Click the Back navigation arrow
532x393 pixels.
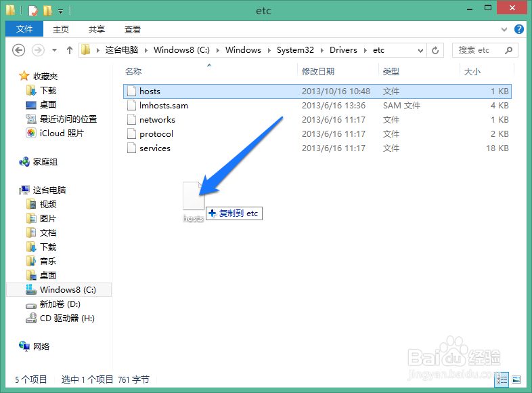(19, 50)
